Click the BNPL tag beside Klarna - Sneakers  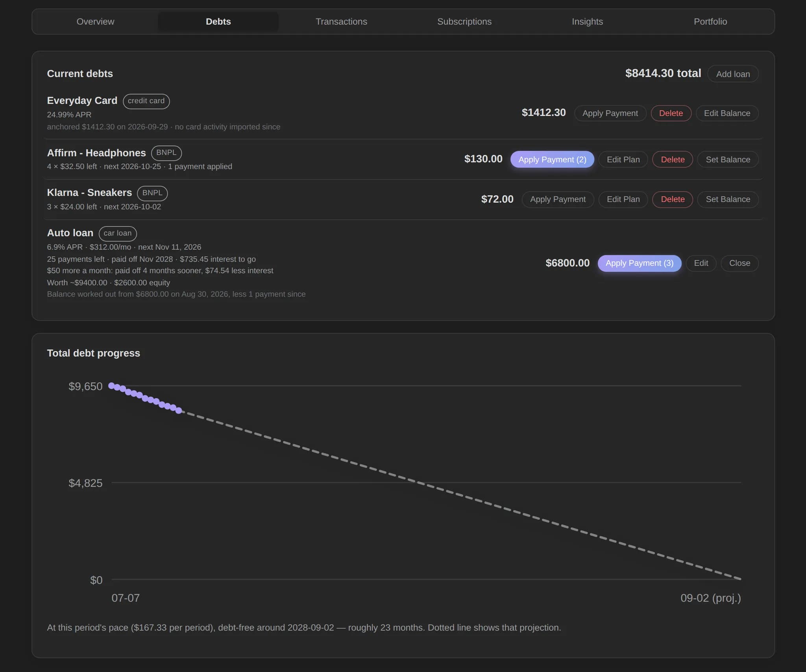pyautogui.click(x=152, y=193)
